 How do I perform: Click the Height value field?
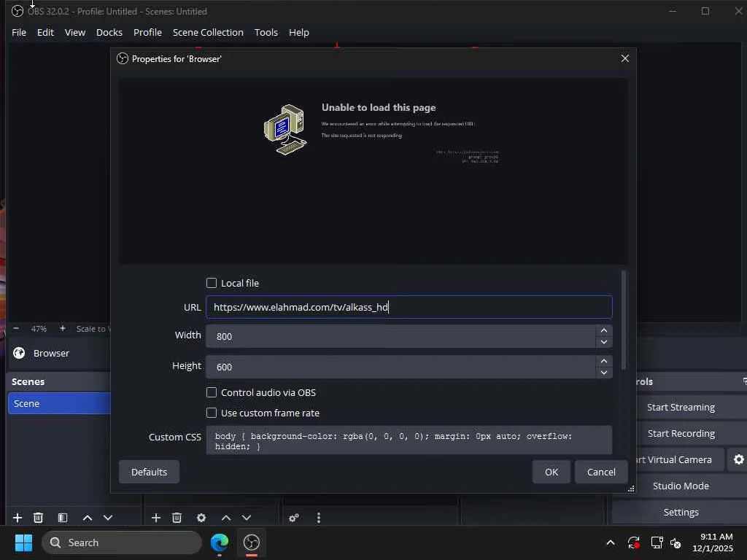(x=400, y=367)
